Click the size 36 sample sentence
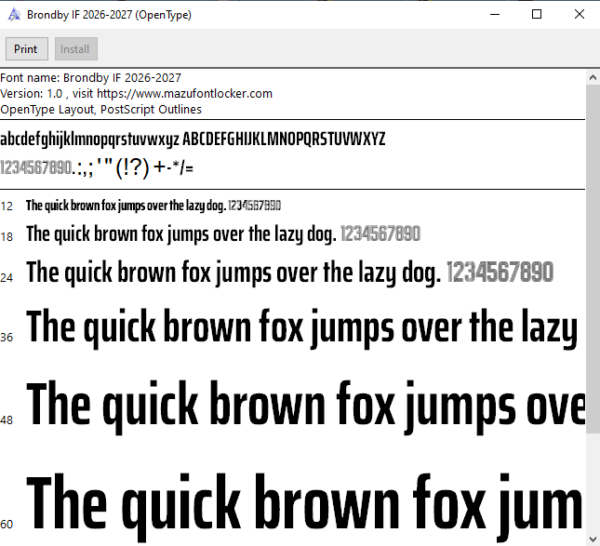 tap(302, 328)
